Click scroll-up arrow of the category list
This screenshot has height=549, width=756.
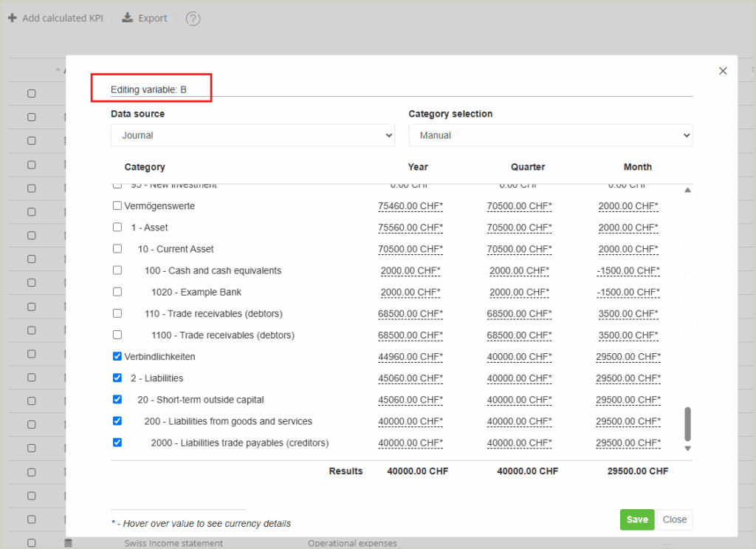pyautogui.click(x=687, y=190)
